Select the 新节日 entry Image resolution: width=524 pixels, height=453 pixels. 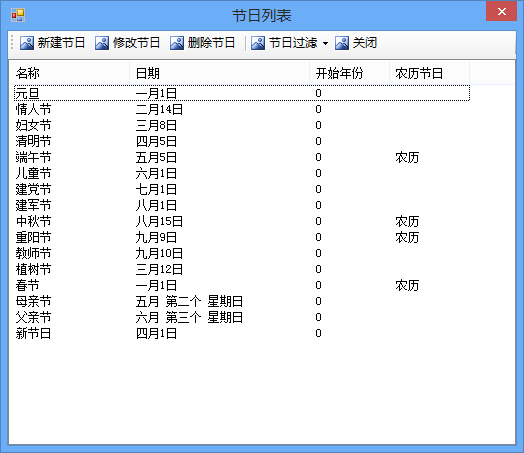[x=242, y=333]
